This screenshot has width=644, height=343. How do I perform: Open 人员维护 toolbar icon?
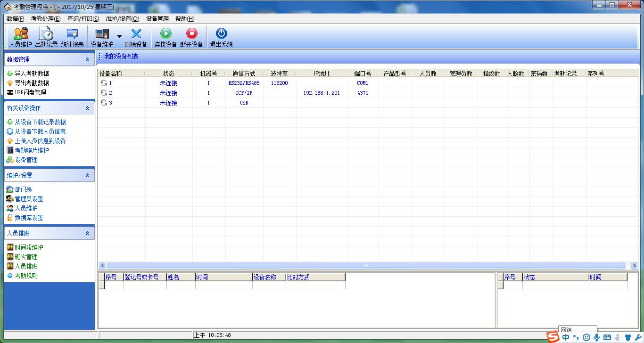click(21, 33)
